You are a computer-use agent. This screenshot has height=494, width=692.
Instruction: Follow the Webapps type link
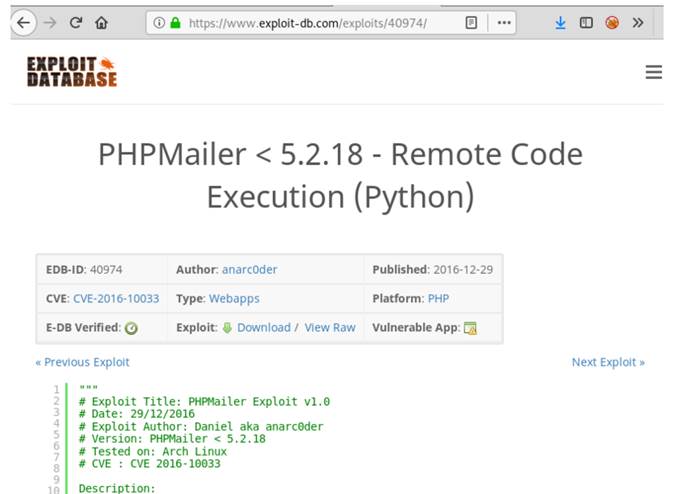point(234,298)
